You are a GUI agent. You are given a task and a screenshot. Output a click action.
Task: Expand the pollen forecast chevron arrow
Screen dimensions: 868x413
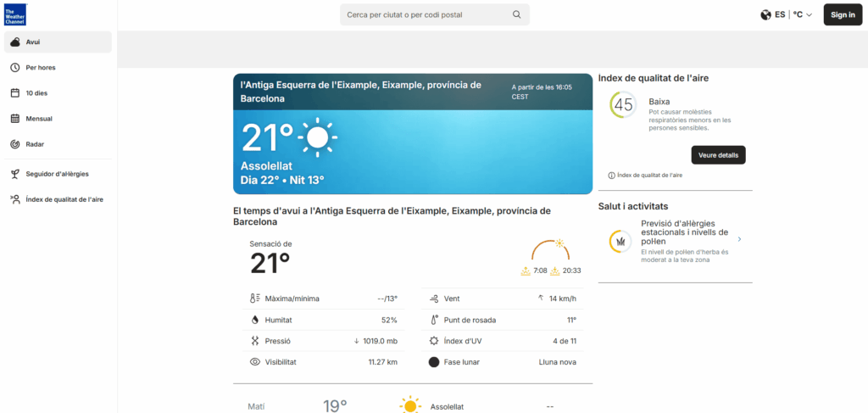pos(739,239)
